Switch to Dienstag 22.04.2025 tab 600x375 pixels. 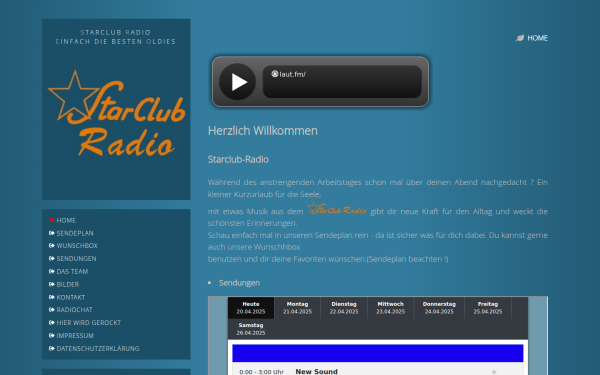click(x=344, y=308)
